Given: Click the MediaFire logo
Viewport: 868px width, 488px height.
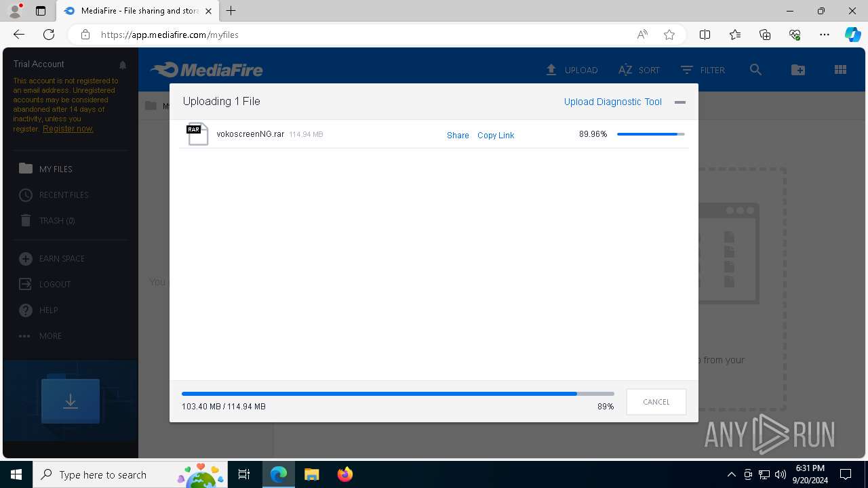Looking at the screenshot, I should (206, 70).
